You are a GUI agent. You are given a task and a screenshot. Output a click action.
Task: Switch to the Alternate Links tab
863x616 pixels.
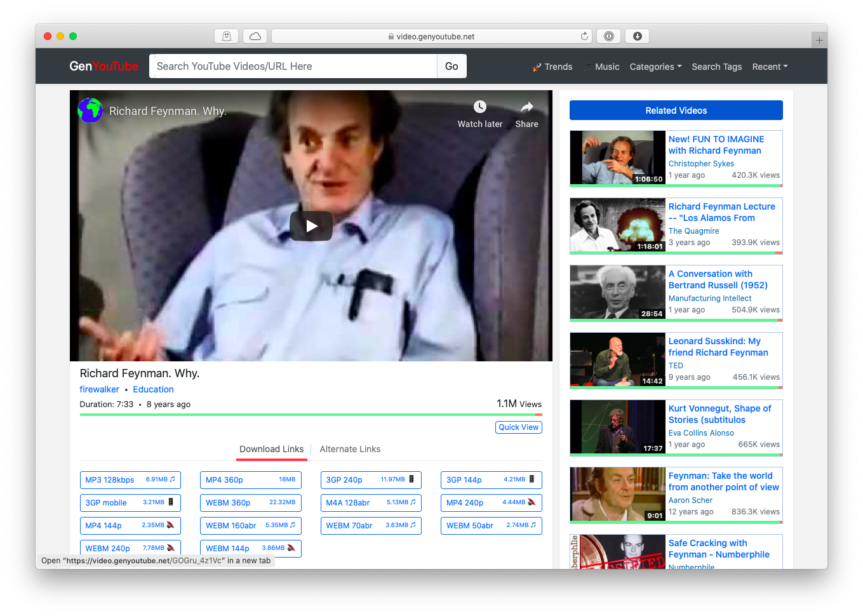(x=350, y=449)
